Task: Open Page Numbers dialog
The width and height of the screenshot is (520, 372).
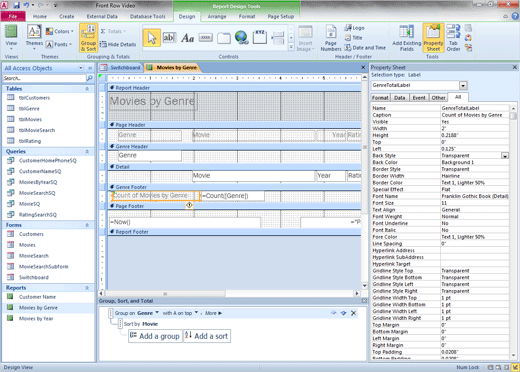Action: click(x=331, y=38)
